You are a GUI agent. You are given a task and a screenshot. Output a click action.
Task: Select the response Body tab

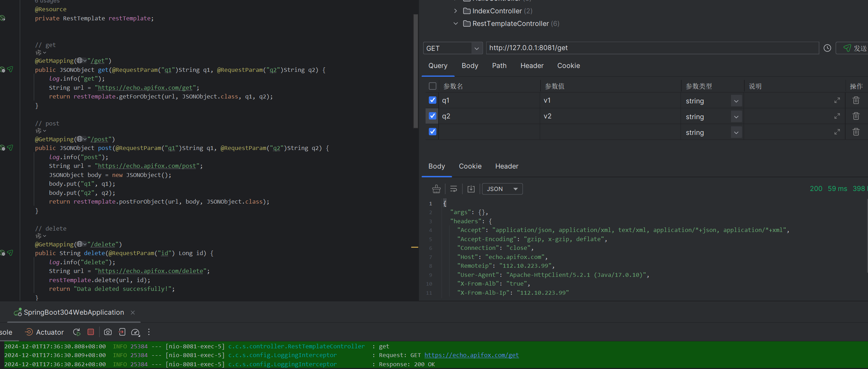pyautogui.click(x=436, y=166)
